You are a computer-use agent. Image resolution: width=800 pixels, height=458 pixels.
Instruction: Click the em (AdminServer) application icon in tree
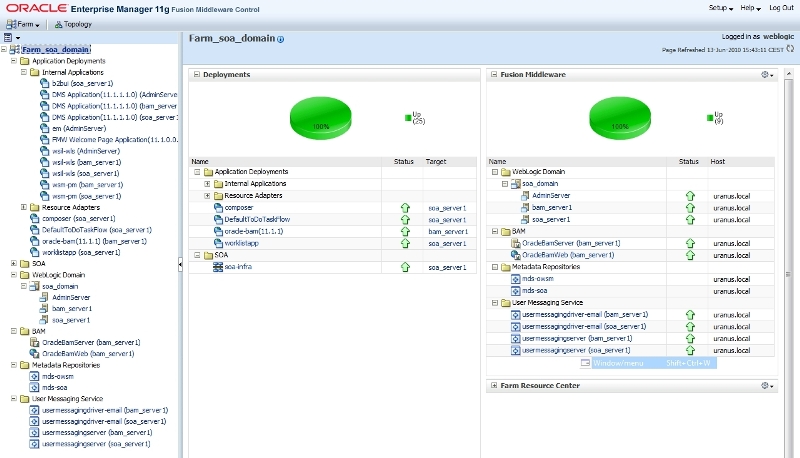[x=44, y=129]
